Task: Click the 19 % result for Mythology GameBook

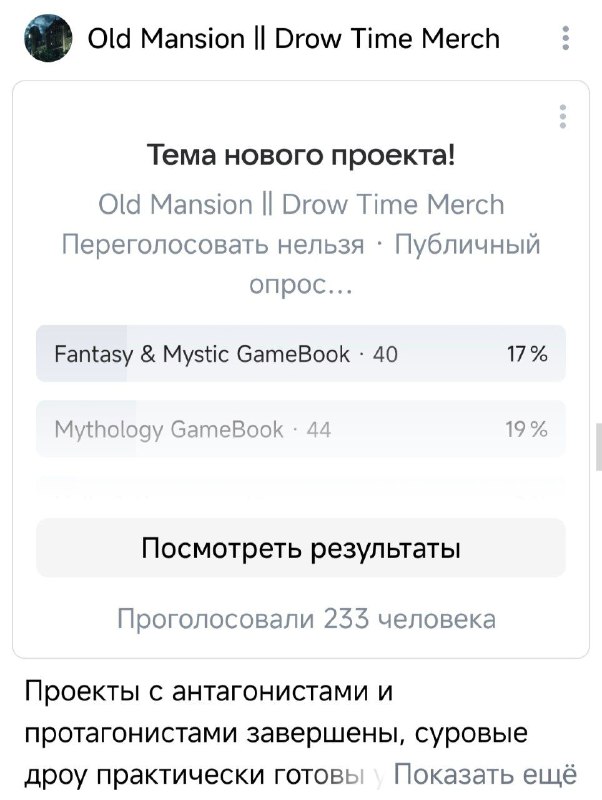Action: [527, 429]
